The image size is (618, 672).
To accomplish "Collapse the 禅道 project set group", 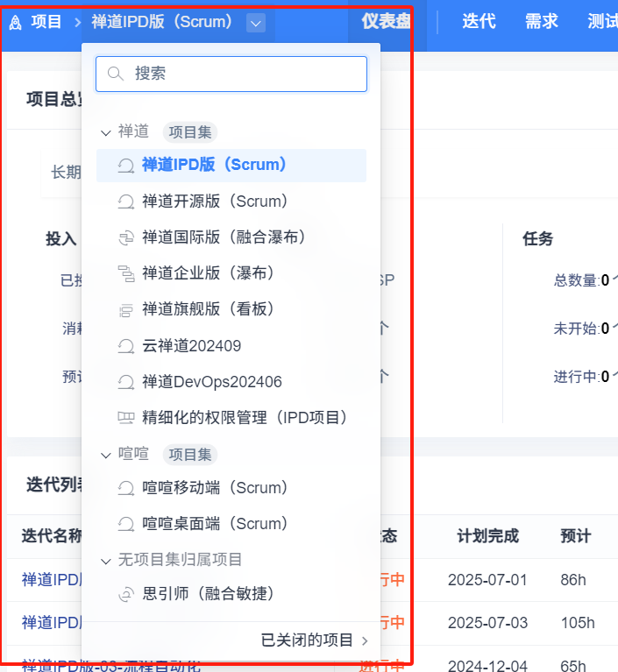I will (x=105, y=133).
